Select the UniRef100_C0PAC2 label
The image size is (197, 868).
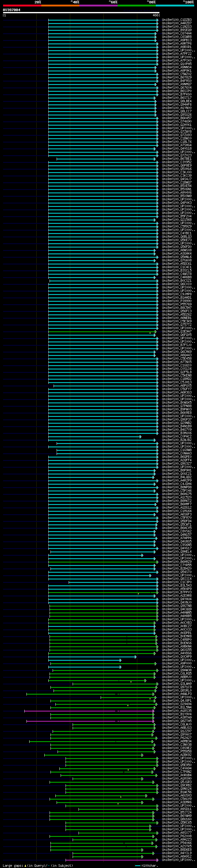pyautogui.click(x=177, y=436)
